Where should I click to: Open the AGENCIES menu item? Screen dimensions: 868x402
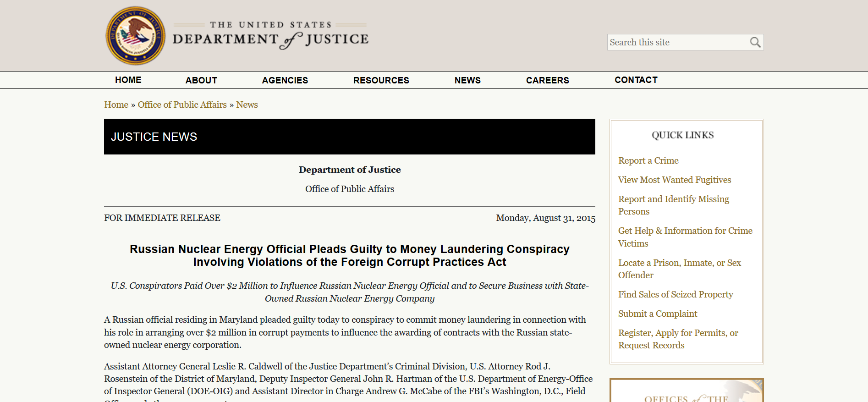285,80
